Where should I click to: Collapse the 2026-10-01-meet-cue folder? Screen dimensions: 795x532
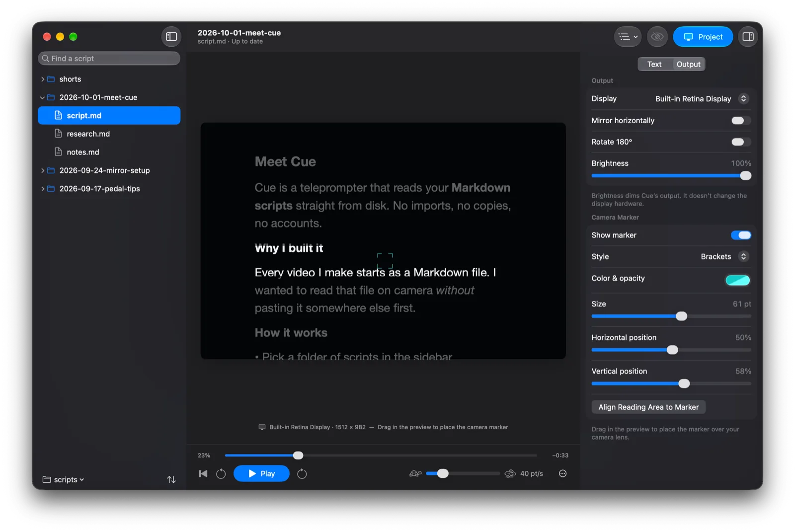(x=42, y=98)
